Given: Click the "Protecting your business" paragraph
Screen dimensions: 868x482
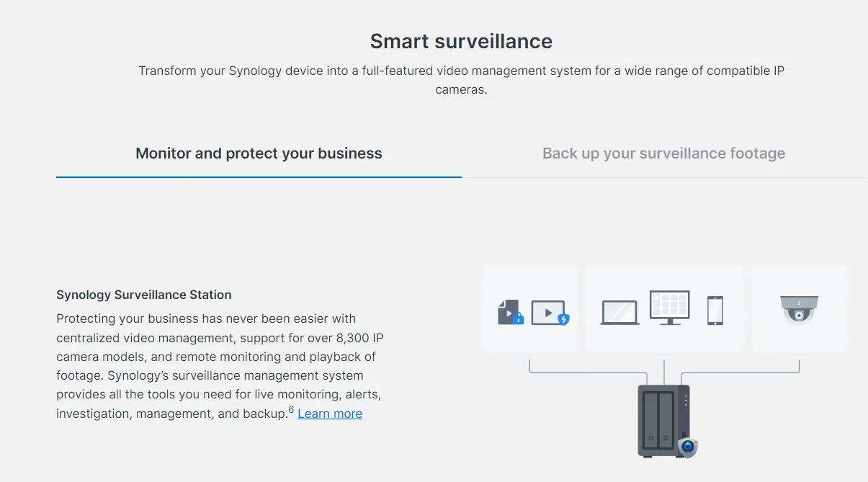Looking at the screenshot, I should click(216, 357).
